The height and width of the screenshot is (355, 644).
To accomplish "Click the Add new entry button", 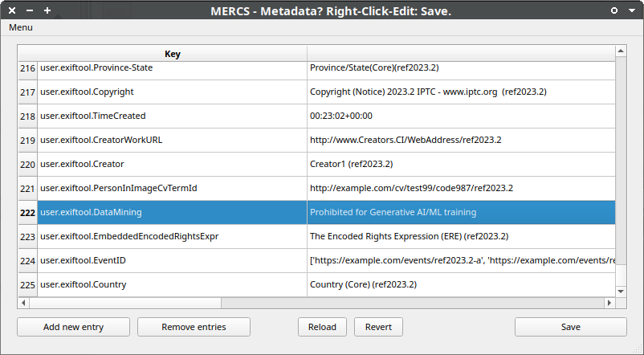I will pos(74,327).
